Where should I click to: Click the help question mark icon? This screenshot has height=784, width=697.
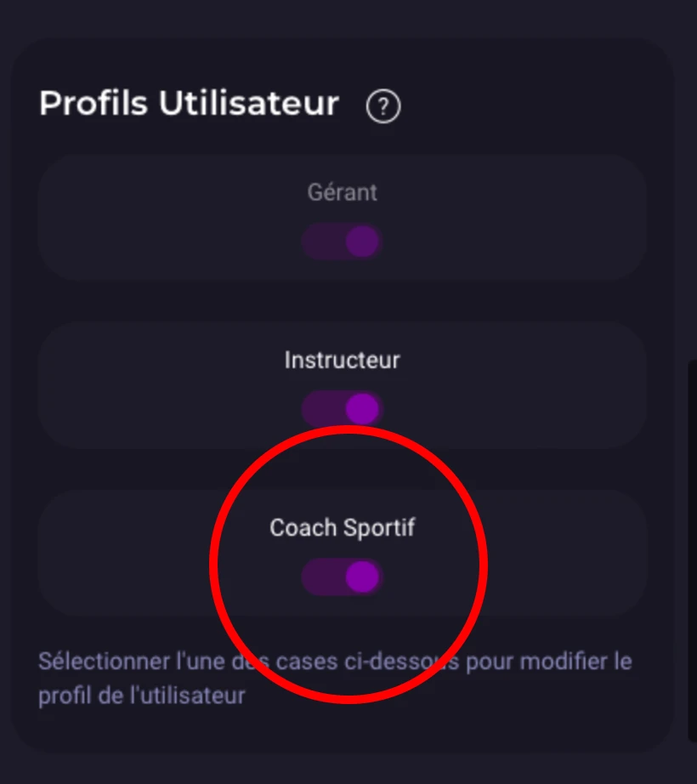(x=383, y=107)
